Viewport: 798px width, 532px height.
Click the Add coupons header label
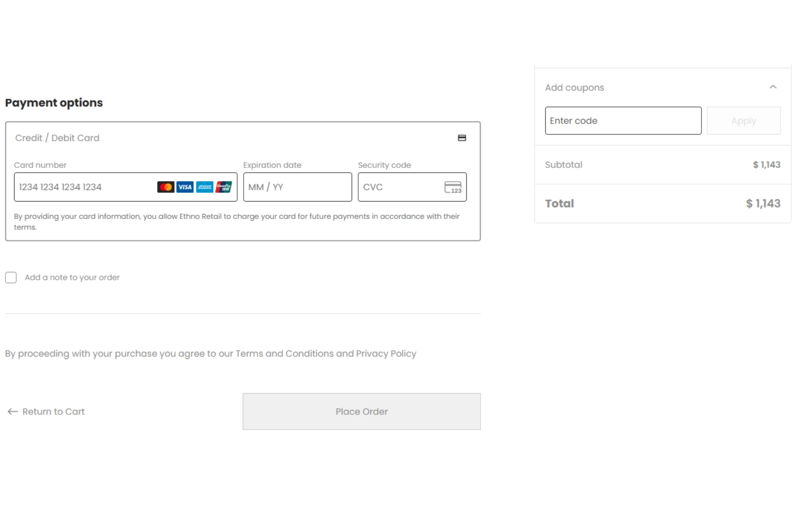(574, 88)
